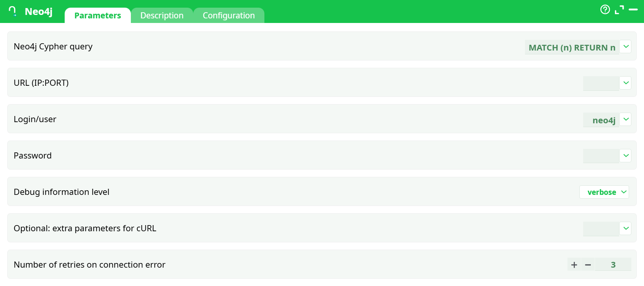The width and height of the screenshot is (644, 286).
Task: Click the MATCH (n) RETURN n query field
Action: [572, 47]
